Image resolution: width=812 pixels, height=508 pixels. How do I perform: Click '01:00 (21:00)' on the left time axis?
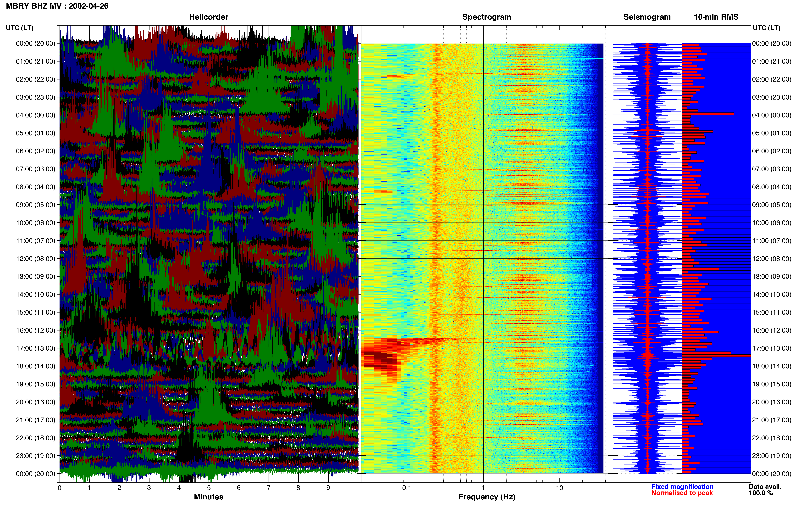[x=36, y=61]
